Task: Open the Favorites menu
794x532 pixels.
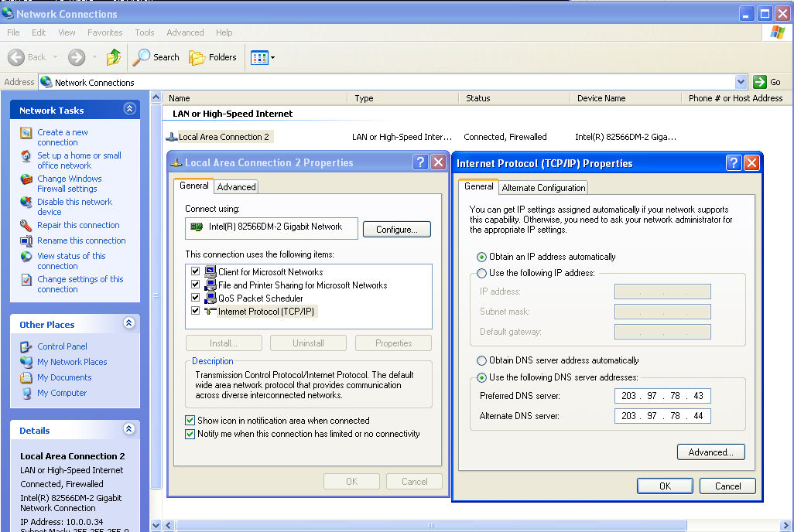Action: 104,32
